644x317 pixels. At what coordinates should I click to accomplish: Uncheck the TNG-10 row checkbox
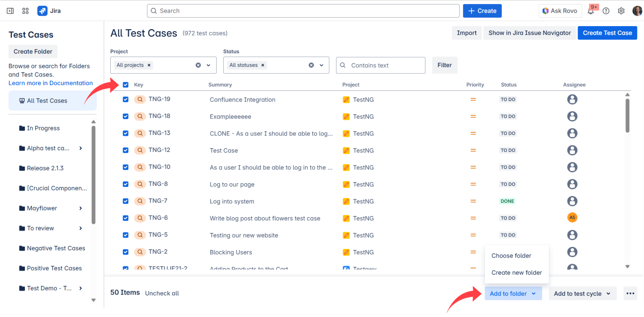click(x=125, y=167)
